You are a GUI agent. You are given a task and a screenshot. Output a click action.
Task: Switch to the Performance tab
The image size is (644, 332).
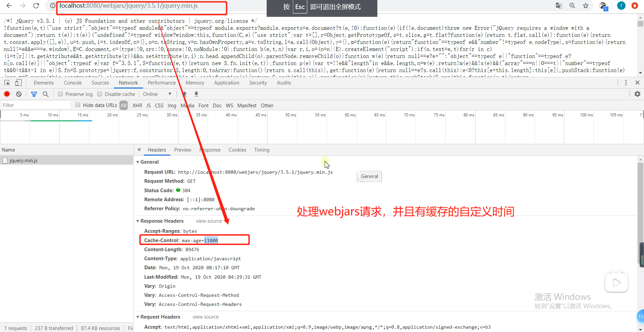point(162,83)
